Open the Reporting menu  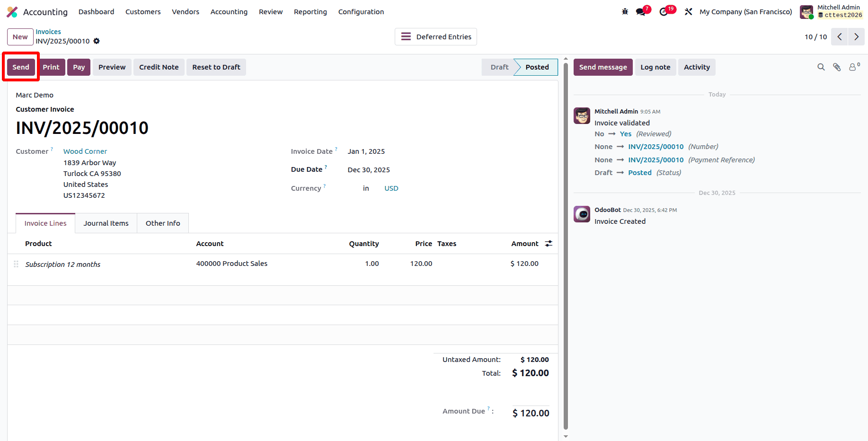pos(310,11)
